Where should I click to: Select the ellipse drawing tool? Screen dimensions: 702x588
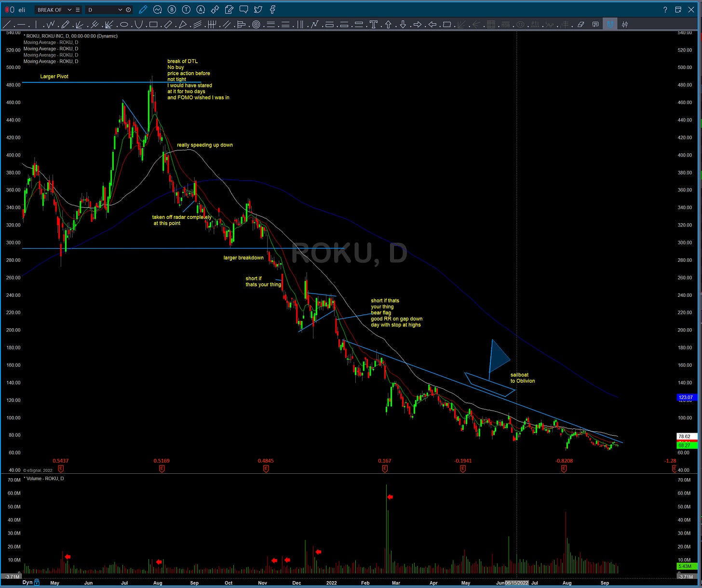[124, 24]
